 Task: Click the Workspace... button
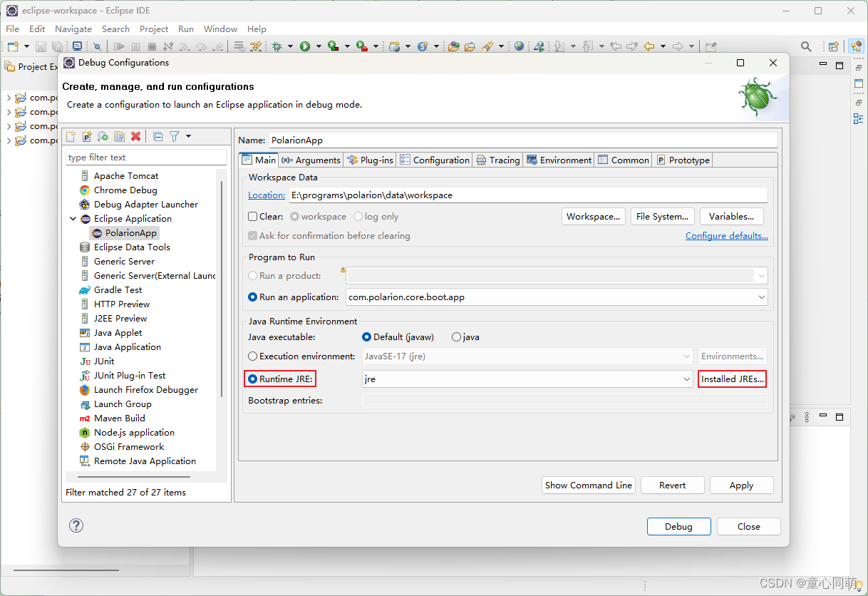tap(594, 216)
